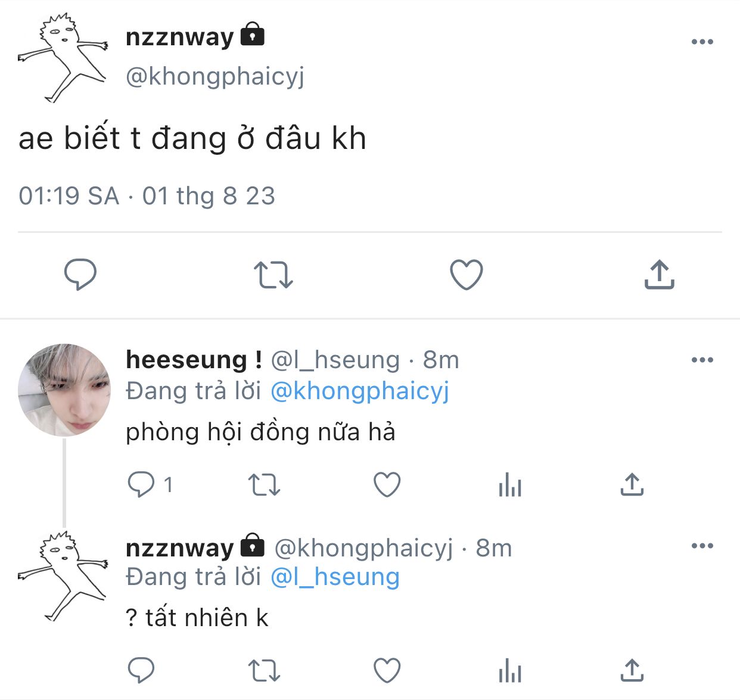
Task: Retweet heeseung's reply
Action: pyautogui.click(x=264, y=485)
